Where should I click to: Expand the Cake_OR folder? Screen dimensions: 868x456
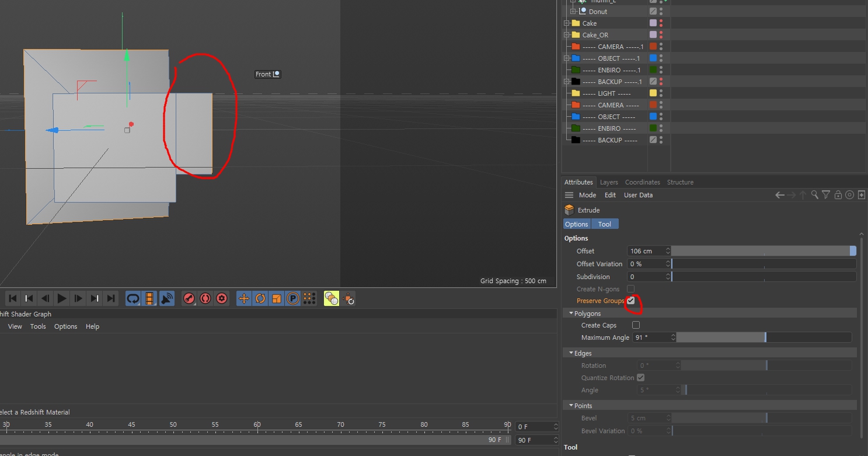(x=566, y=35)
